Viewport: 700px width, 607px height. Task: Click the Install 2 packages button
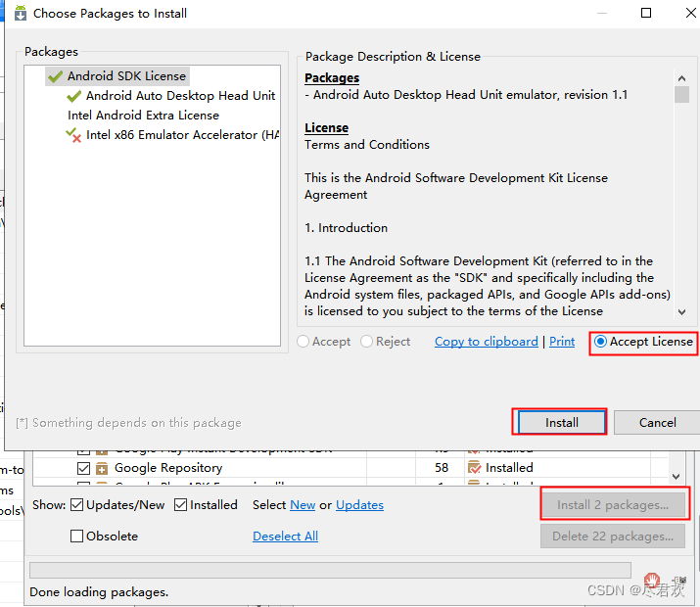coord(613,505)
